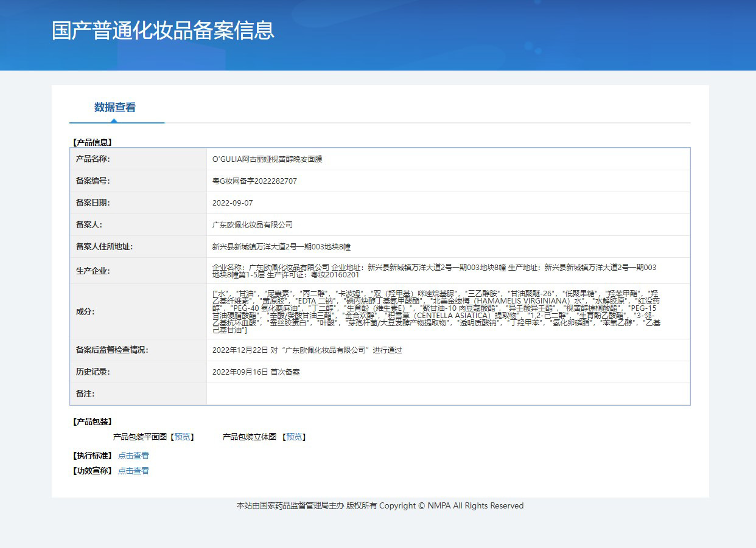This screenshot has width=756, height=548.
Task: Preview the 产品包装立体图 image
Action: [294, 437]
